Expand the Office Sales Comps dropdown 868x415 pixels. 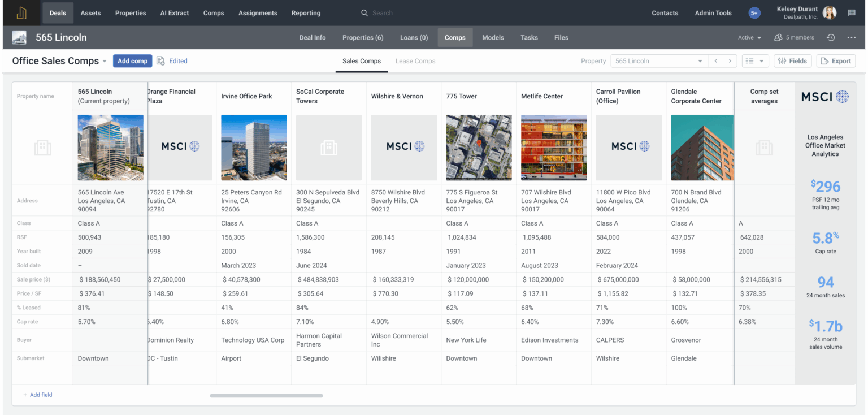pos(105,62)
